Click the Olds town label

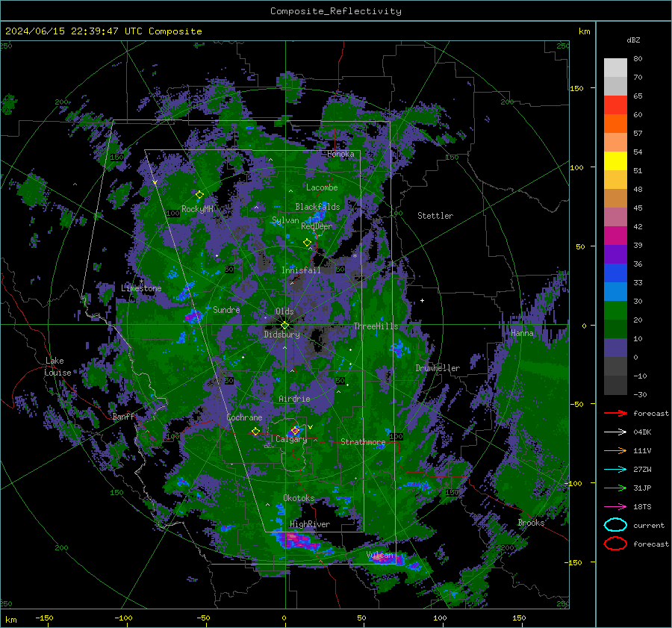coord(284,311)
